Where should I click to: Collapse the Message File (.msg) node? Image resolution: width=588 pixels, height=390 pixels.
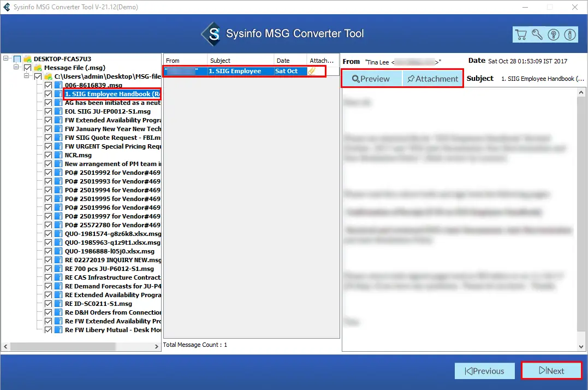tap(16, 67)
